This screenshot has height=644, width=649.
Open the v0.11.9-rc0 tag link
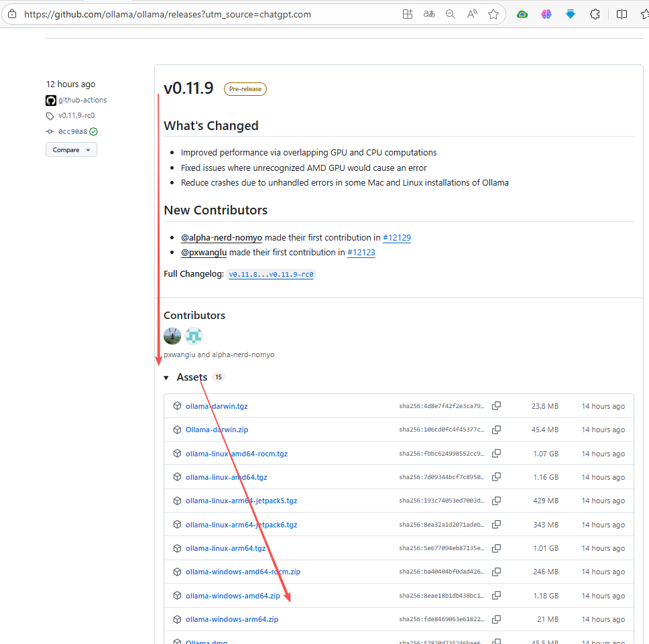pos(76,115)
